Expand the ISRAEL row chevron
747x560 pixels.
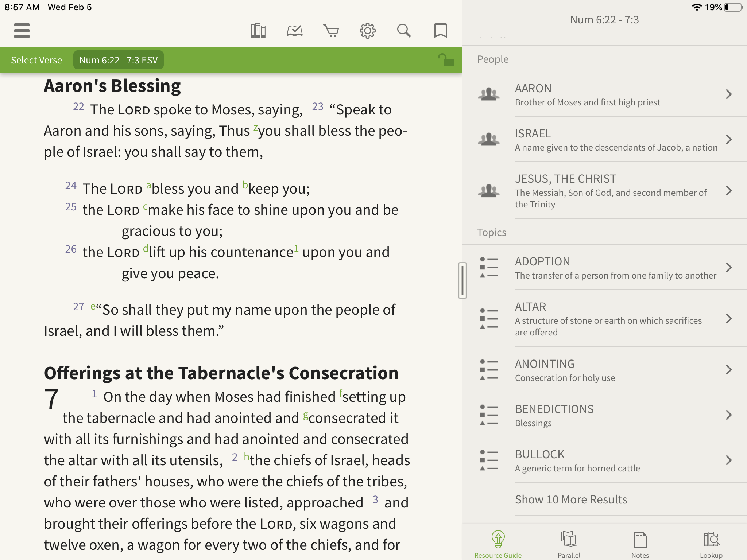[x=729, y=139]
